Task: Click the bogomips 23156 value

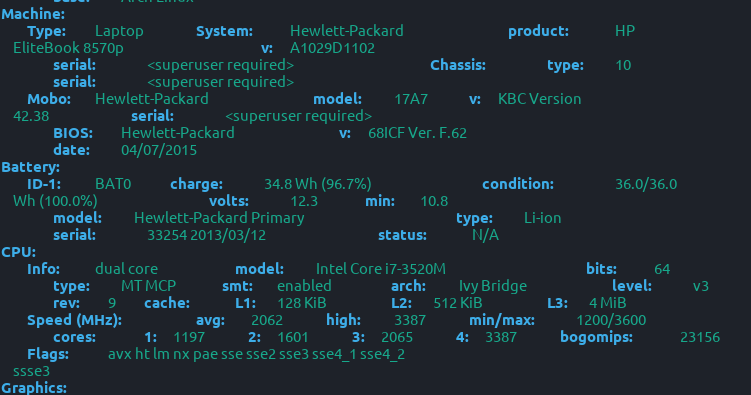Action: coord(700,337)
